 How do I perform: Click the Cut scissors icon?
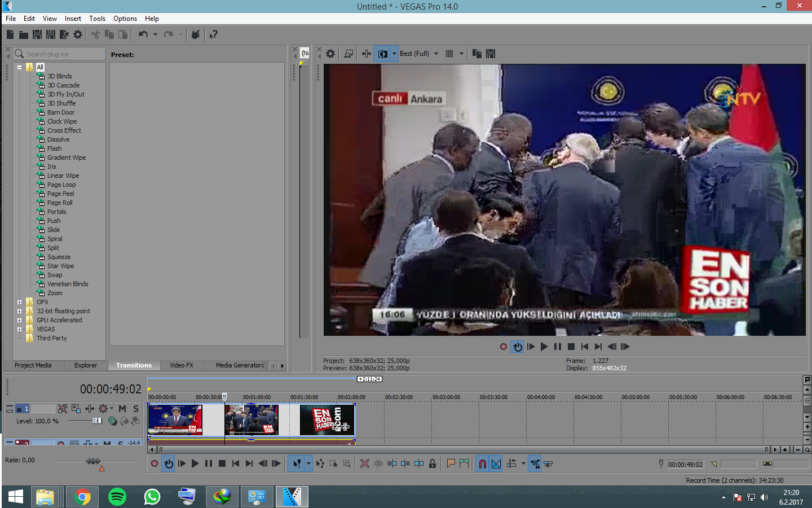click(95, 34)
